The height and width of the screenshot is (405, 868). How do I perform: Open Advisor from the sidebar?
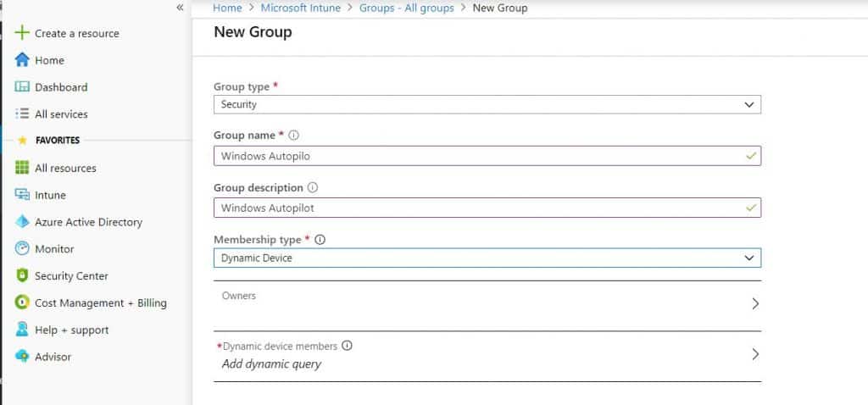[x=53, y=357]
